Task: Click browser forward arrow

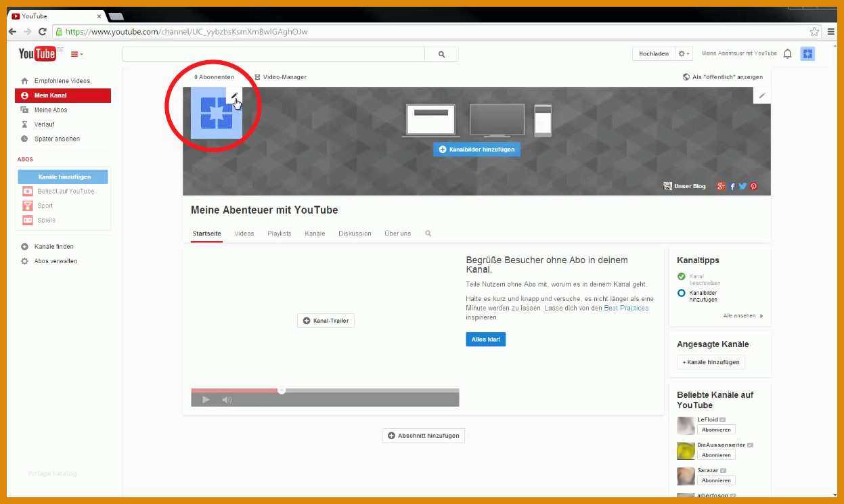Action: [28, 31]
